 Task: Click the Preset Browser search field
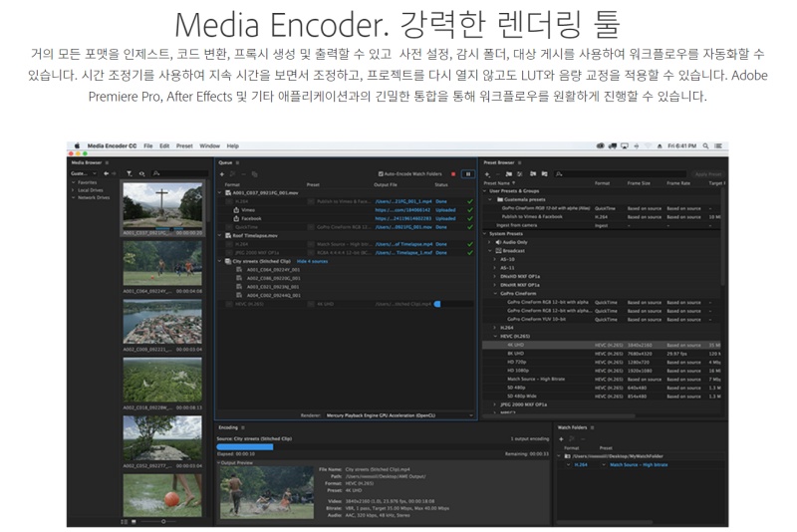click(620, 174)
